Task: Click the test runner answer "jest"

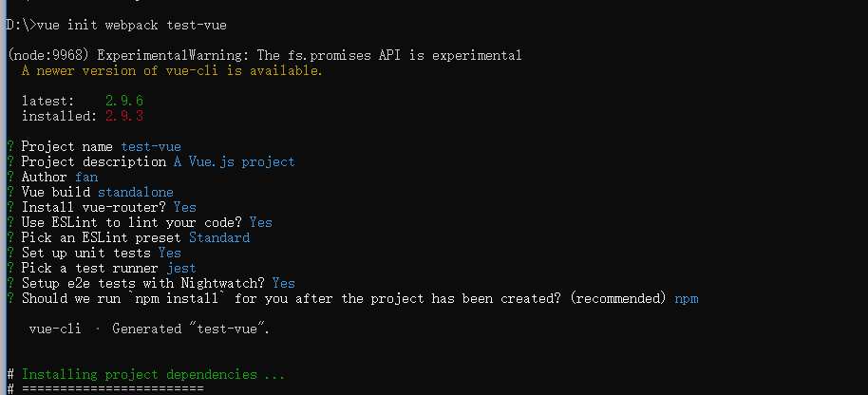Action: coord(181,268)
